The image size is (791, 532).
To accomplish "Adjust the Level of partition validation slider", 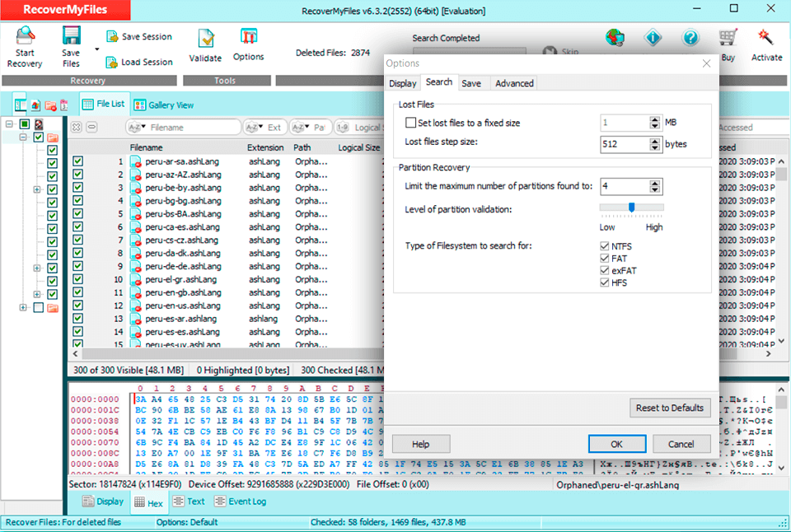I will (631, 208).
